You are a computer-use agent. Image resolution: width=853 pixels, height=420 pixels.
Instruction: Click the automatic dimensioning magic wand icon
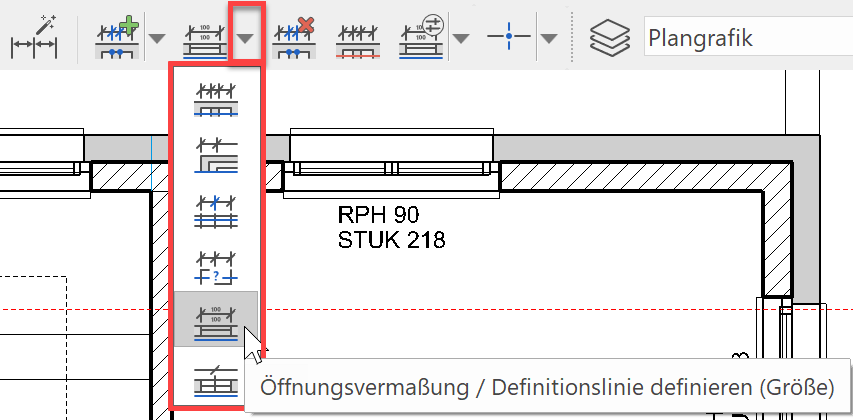[34, 38]
